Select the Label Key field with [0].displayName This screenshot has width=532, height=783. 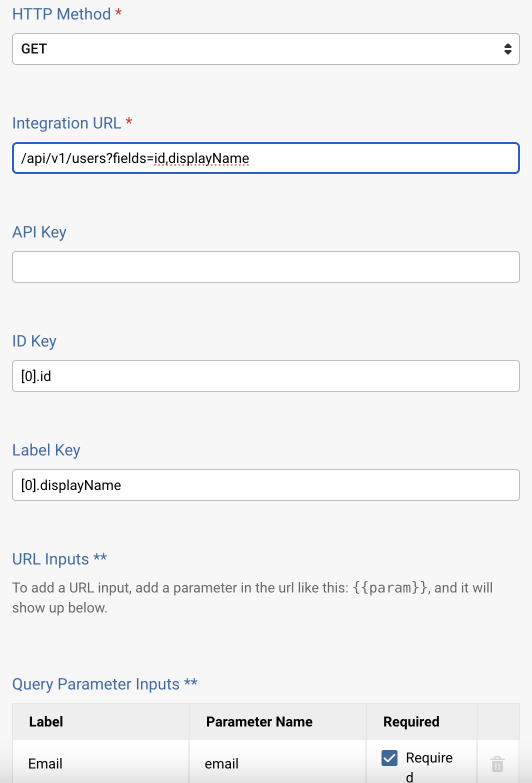click(x=265, y=485)
